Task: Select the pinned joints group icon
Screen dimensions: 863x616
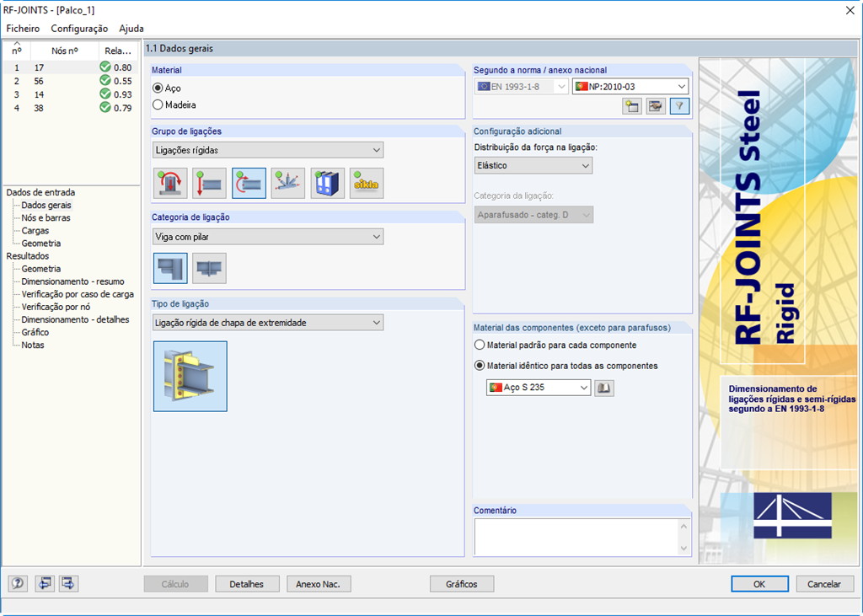Action: pyautogui.click(x=210, y=184)
